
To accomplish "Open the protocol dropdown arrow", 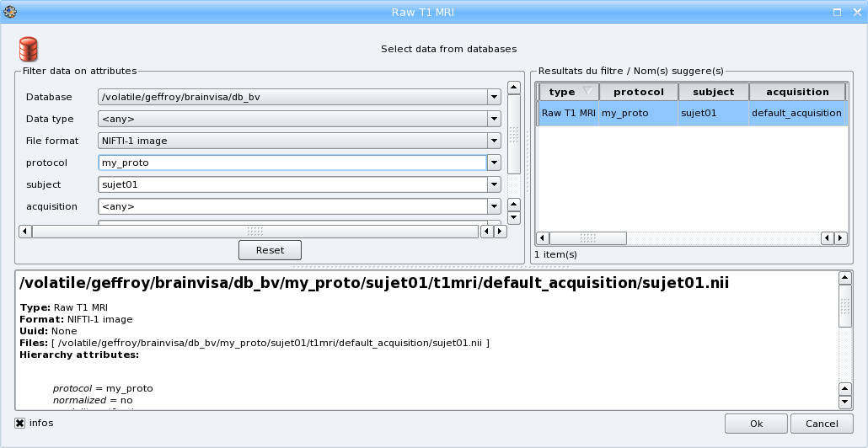I will pos(494,163).
